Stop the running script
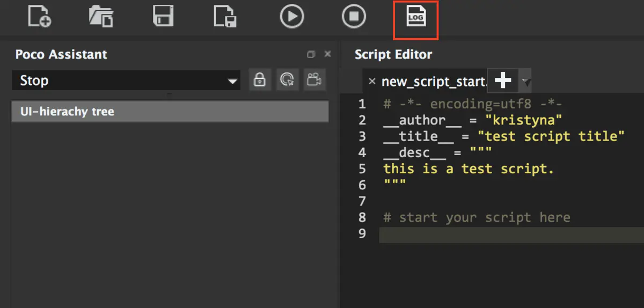Viewport: 644px width, 308px height. 354,16
